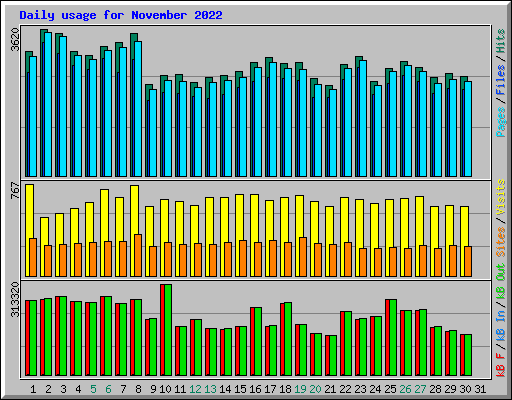
Task: Click weekend day 12 label
Action: click(195, 389)
